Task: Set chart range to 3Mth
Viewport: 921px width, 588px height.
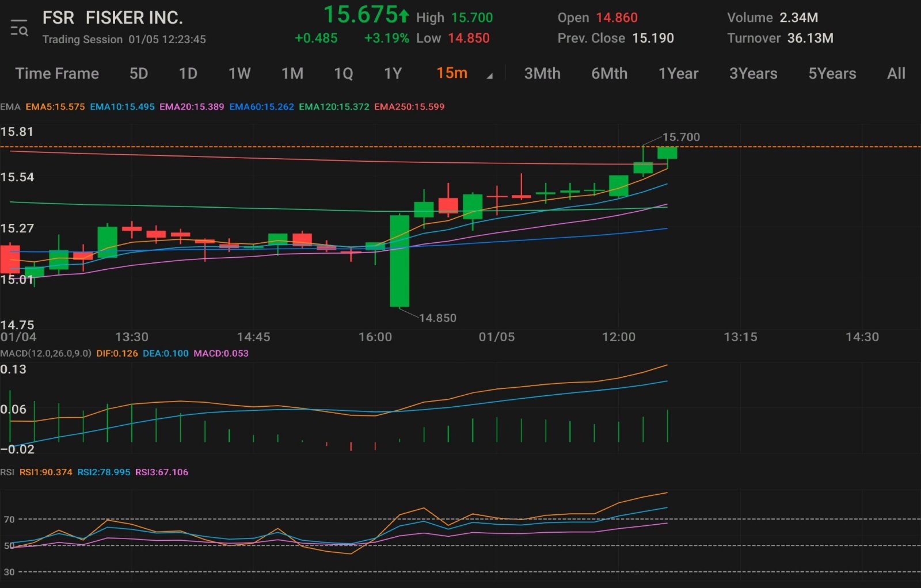Action: point(542,74)
